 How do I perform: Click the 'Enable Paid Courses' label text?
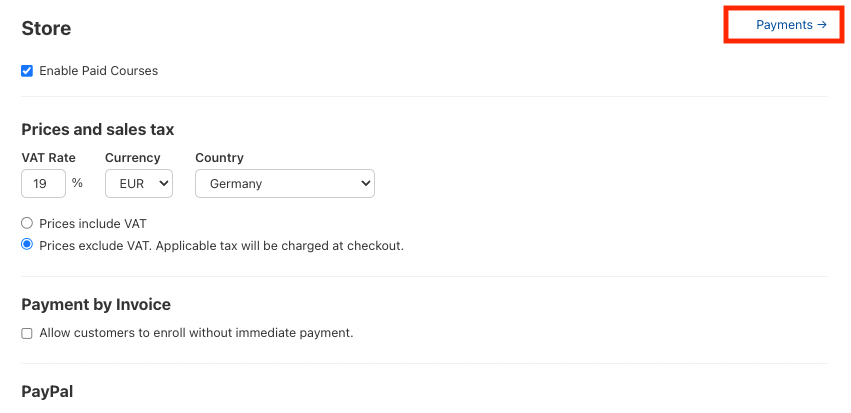(98, 71)
